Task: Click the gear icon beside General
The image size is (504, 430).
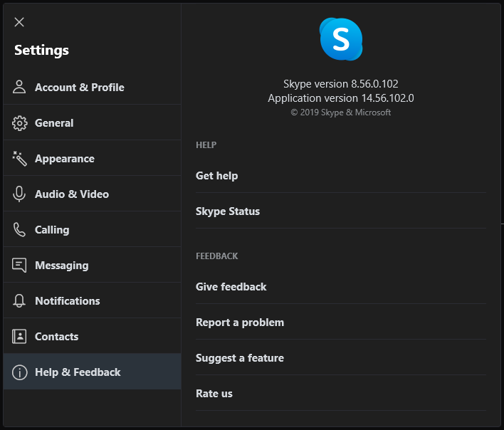Action: point(20,123)
